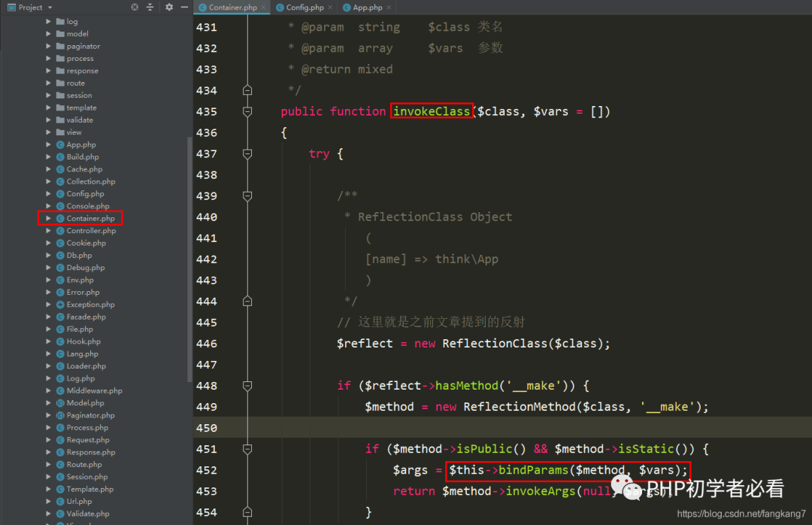The height and width of the screenshot is (525, 812).
Task: Click the Paginator.php abstract class icon
Action: [x=60, y=415]
